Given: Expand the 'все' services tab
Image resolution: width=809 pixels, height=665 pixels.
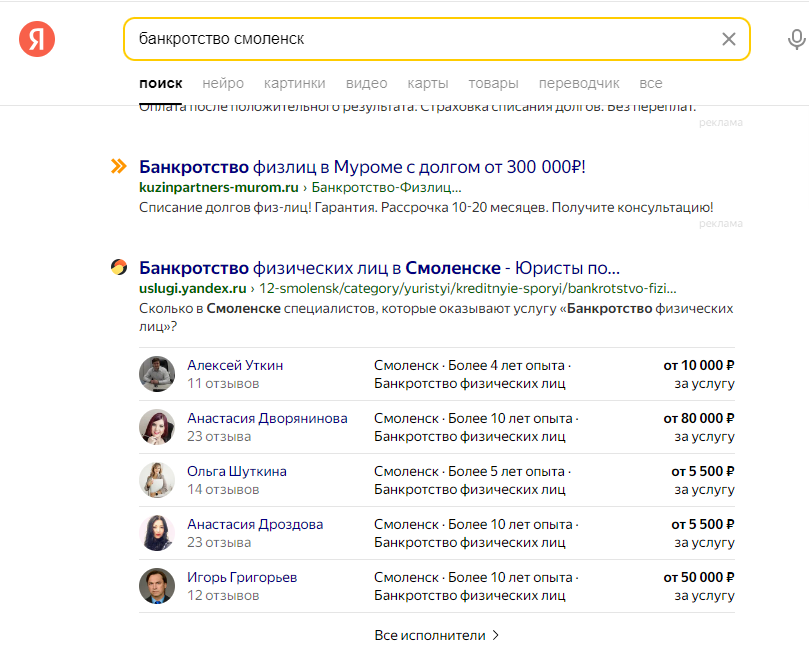Looking at the screenshot, I should click(x=651, y=83).
